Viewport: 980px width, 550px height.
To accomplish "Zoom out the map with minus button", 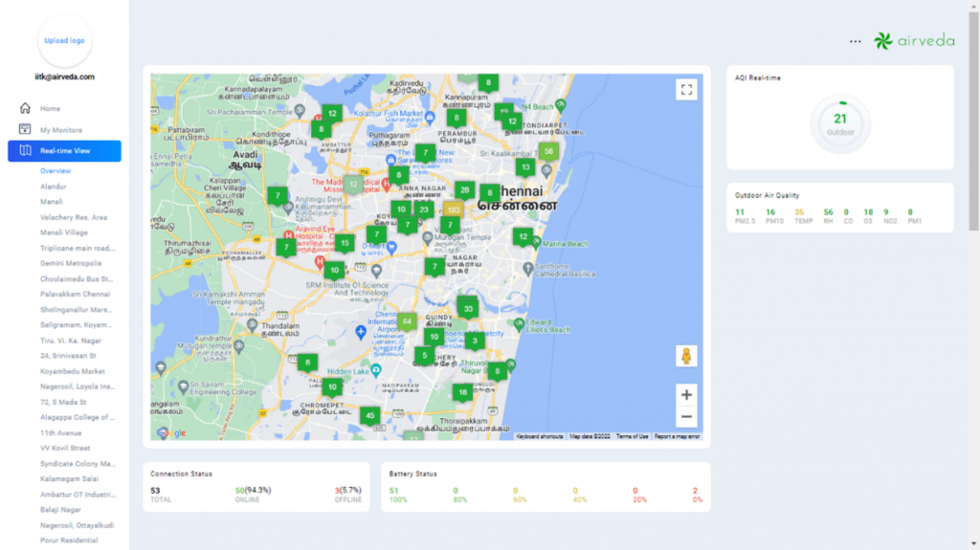I will [685, 417].
